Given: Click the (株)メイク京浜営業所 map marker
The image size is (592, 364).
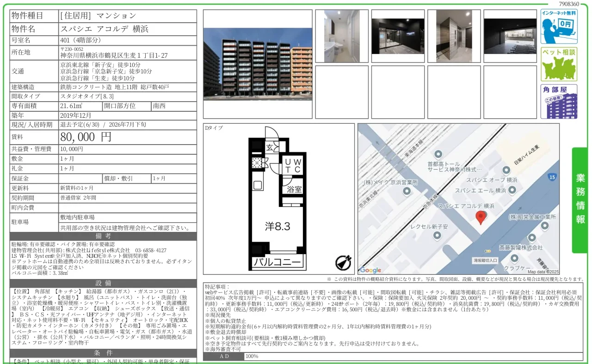Looking at the screenshot, I should tap(407, 191).
